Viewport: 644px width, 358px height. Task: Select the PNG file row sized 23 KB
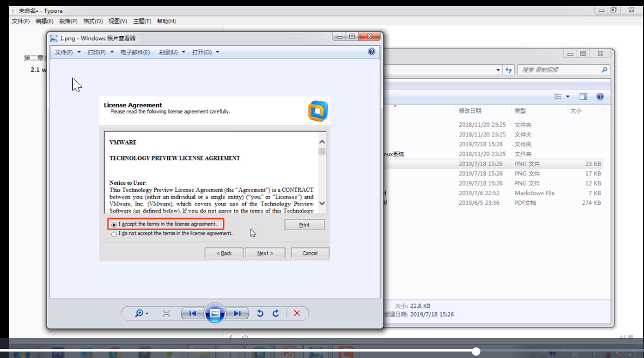pos(494,163)
